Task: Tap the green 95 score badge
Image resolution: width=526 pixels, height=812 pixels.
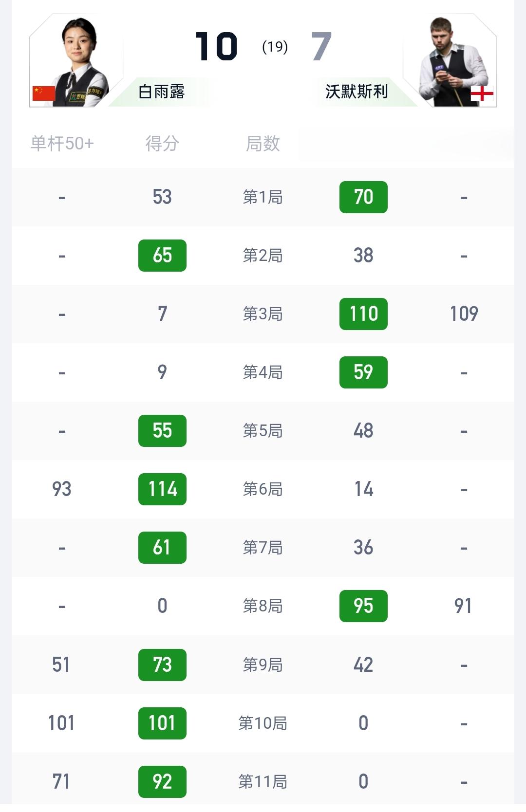Action: pos(363,606)
